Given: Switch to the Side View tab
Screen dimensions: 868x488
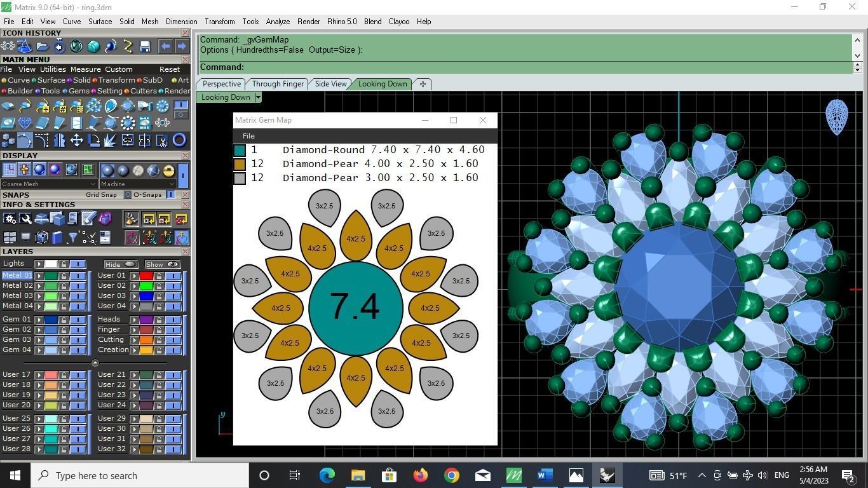Looking at the screenshot, I should tap(330, 84).
